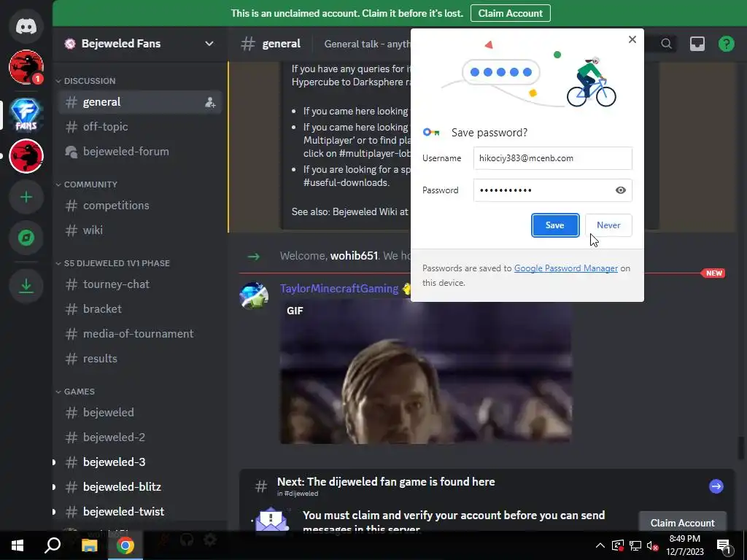Open File Explorer from the taskbar
Image resolution: width=747 pixels, height=560 pixels.
click(x=89, y=545)
